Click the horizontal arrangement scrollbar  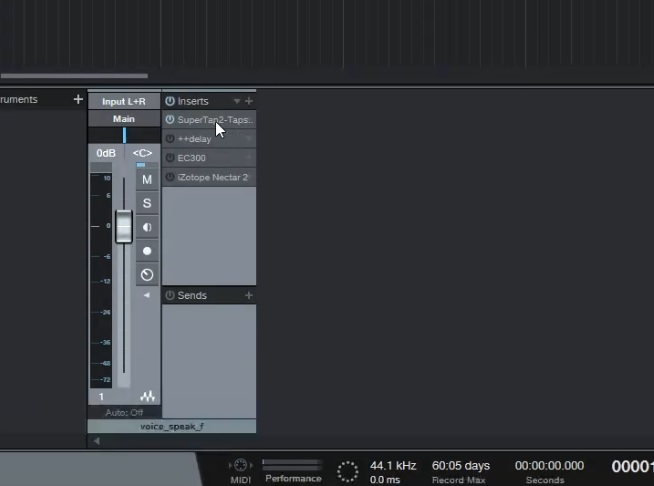(74, 76)
